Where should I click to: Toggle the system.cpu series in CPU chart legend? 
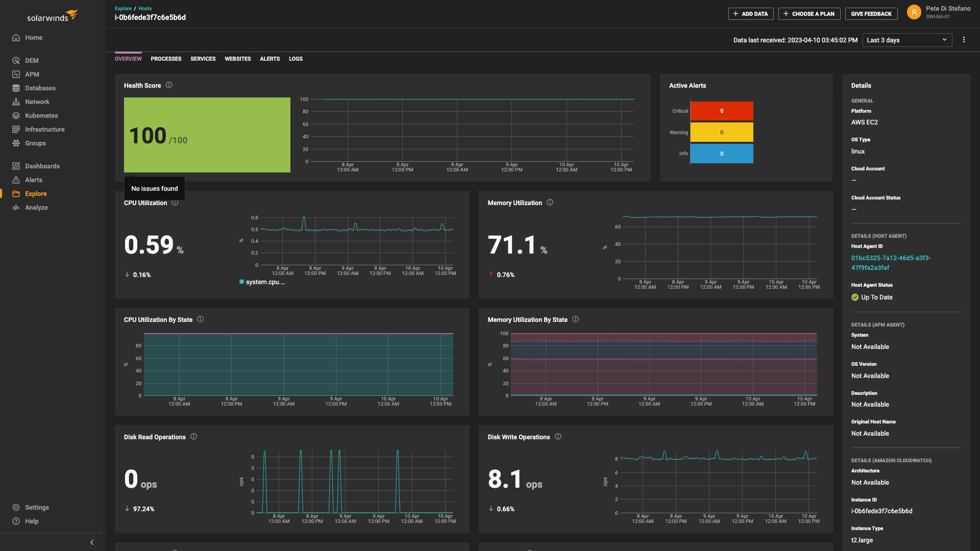pos(262,282)
